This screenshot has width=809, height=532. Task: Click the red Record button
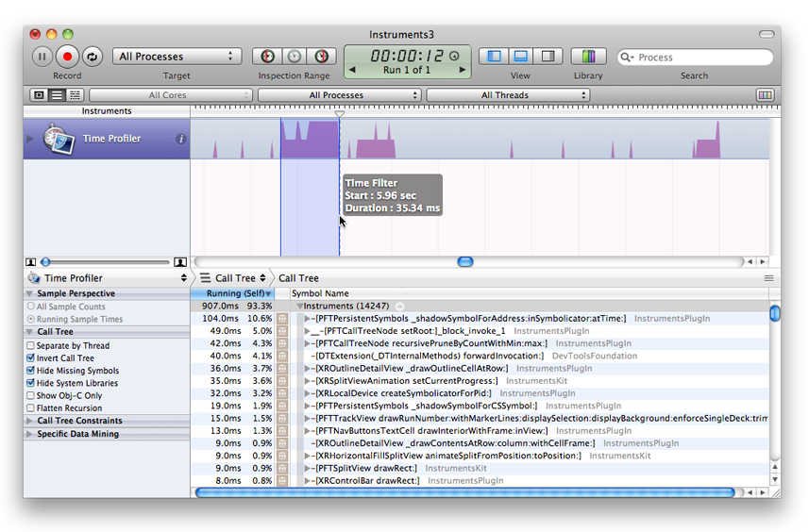tap(67, 57)
